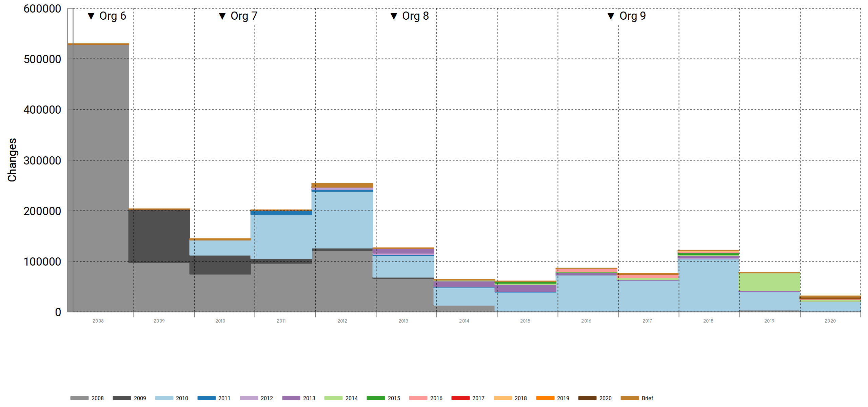Toggle the Brief series legend label
868x407 pixels.
pyautogui.click(x=647, y=398)
